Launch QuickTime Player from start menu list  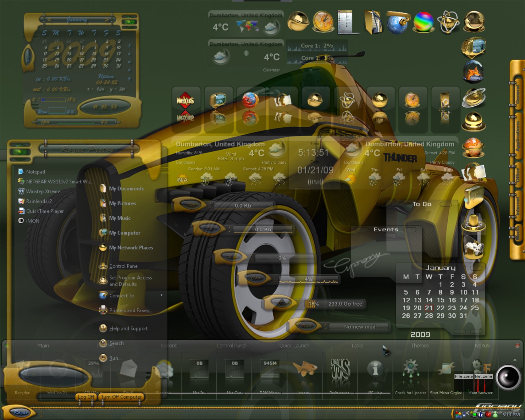click(41, 211)
